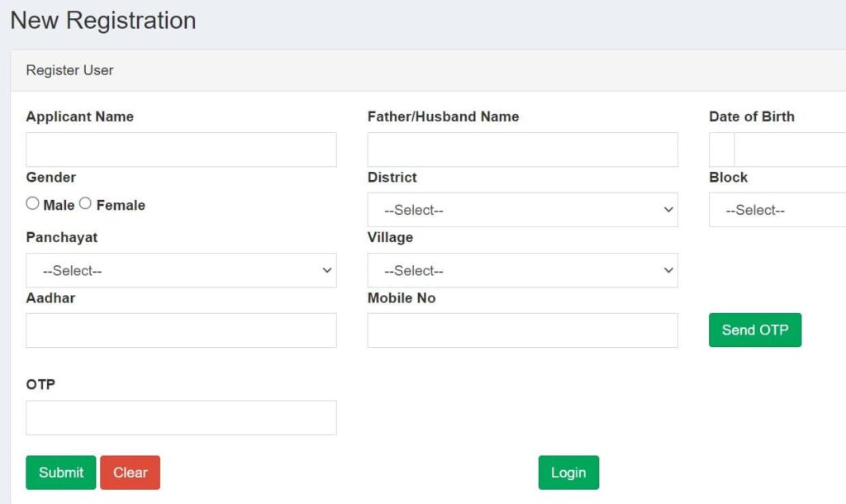
Task: Select the Male radio button
Action: coord(33,203)
